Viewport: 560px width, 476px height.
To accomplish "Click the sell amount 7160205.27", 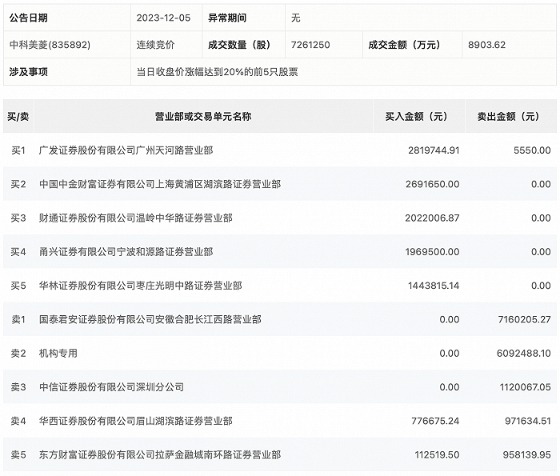I will pyautogui.click(x=524, y=319).
